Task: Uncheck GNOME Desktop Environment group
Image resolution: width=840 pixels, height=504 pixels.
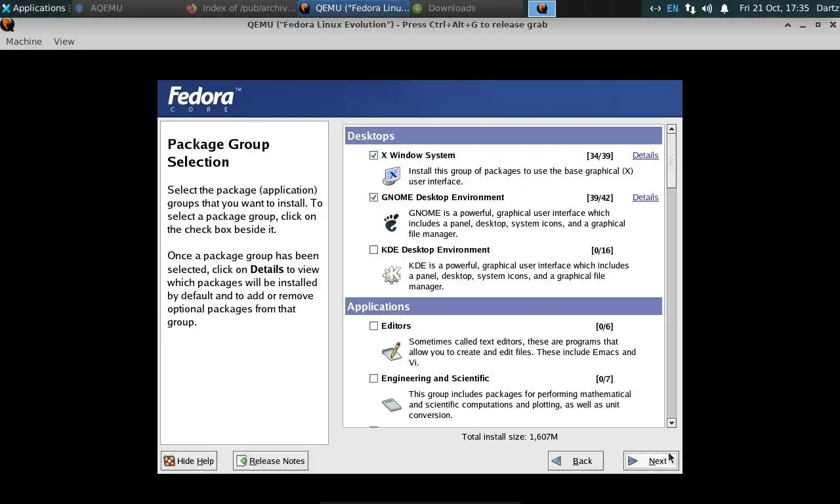Action: click(373, 198)
